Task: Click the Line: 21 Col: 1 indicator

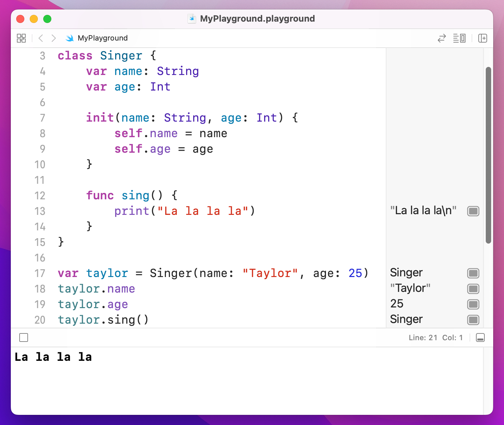Action: click(x=435, y=337)
